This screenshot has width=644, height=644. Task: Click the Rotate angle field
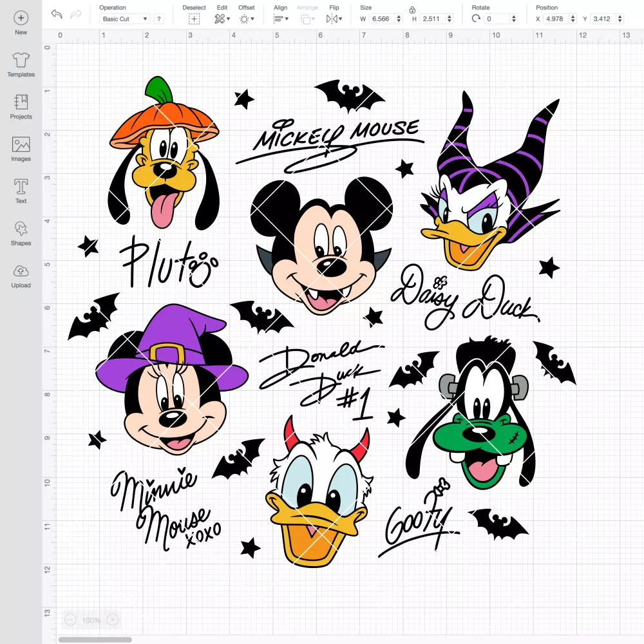(497, 19)
